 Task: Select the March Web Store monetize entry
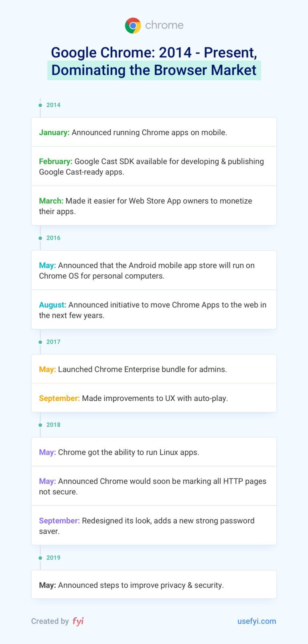pyautogui.click(x=154, y=206)
